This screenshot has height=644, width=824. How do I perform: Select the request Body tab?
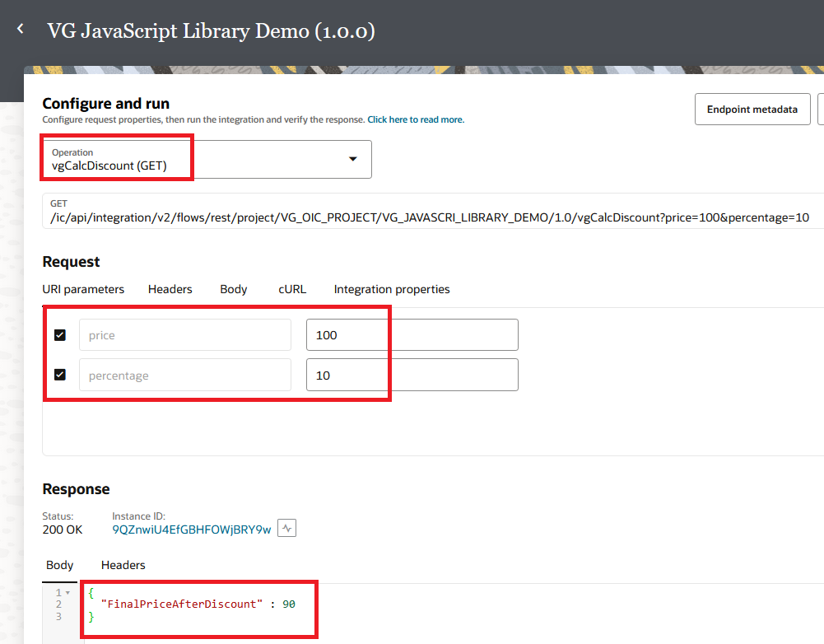coord(234,289)
